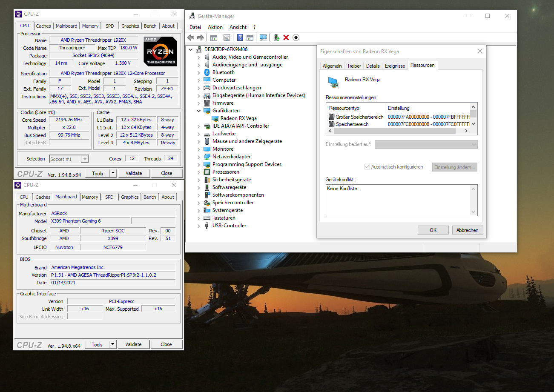The height and width of the screenshot is (392, 554).
Task: Click Validate in the upper CPU-Z window
Action: point(134,173)
